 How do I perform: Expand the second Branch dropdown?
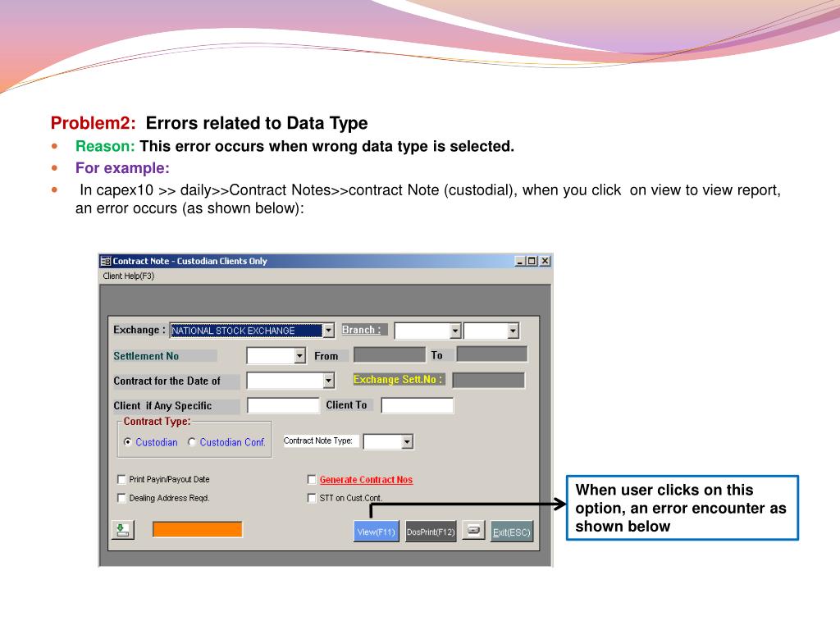point(513,331)
